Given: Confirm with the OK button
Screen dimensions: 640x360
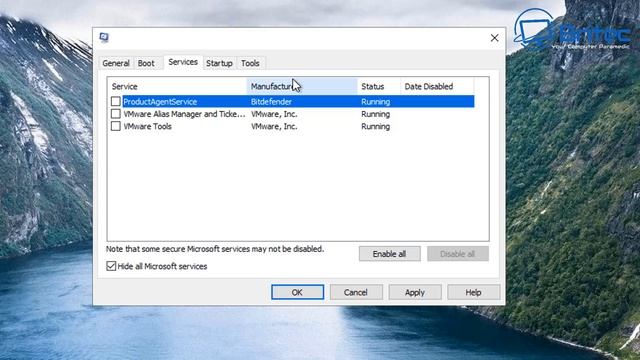Looking at the screenshot, I should [298, 292].
